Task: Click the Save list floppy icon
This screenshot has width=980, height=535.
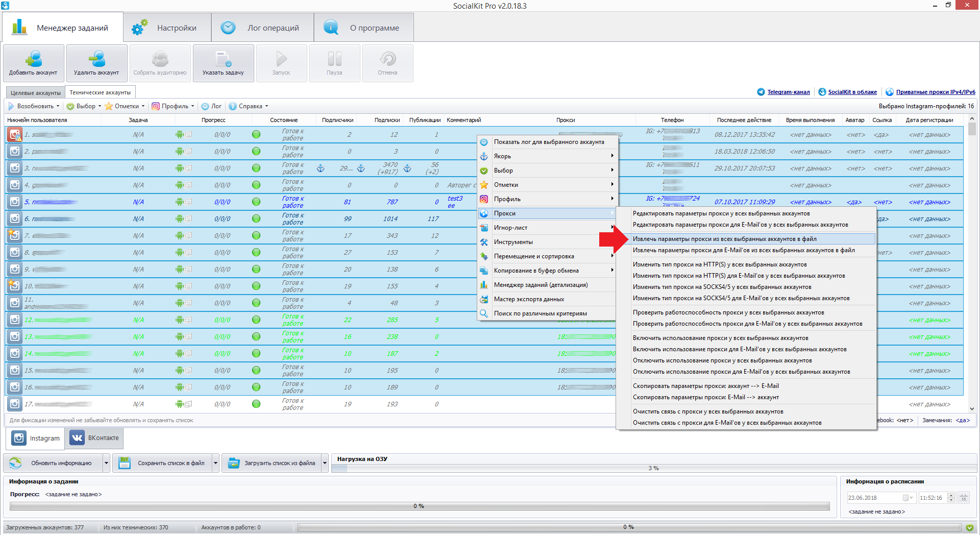Action: [125, 463]
